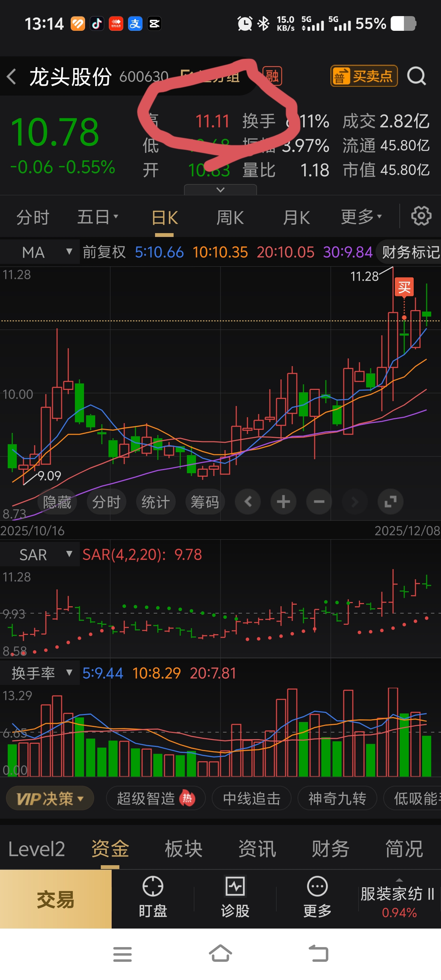Expand quote details with down chevron
Screen dimensions: 441x980
pyautogui.click(x=220, y=189)
